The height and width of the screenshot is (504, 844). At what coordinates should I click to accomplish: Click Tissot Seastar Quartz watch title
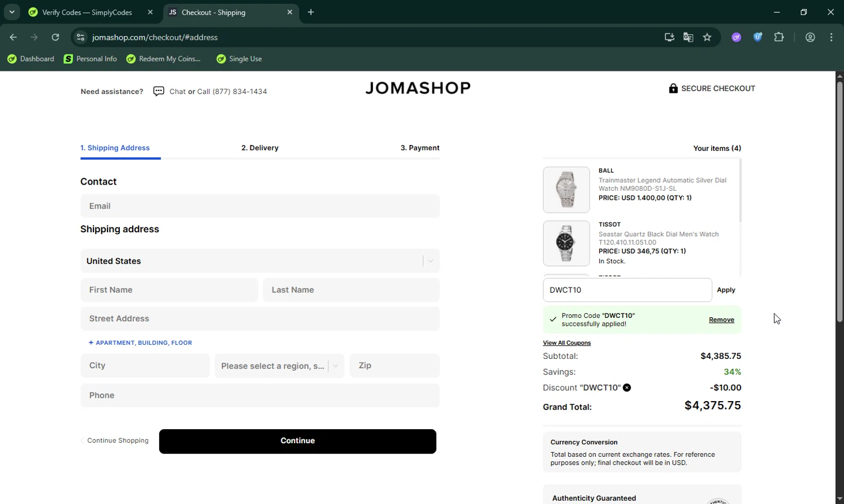click(x=658, y=238)
